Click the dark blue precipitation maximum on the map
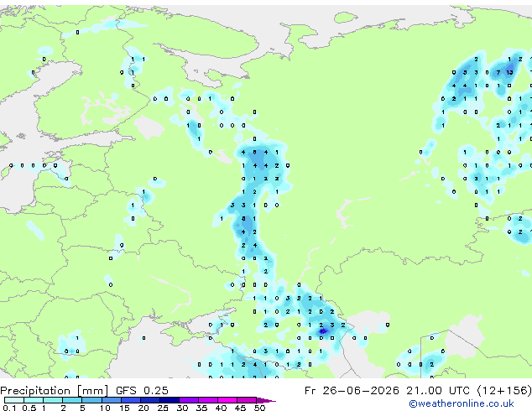 (x=323, y=331)
